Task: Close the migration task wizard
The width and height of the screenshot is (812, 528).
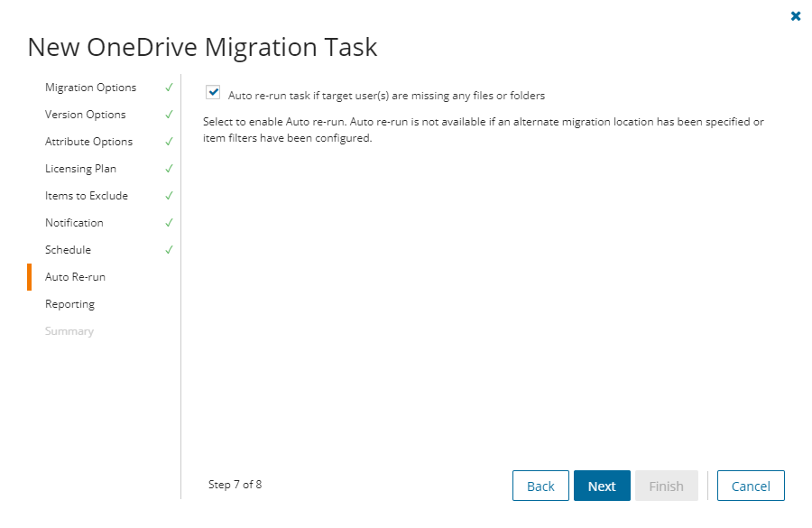Action: pyautogui.click(x=795, y=15)
